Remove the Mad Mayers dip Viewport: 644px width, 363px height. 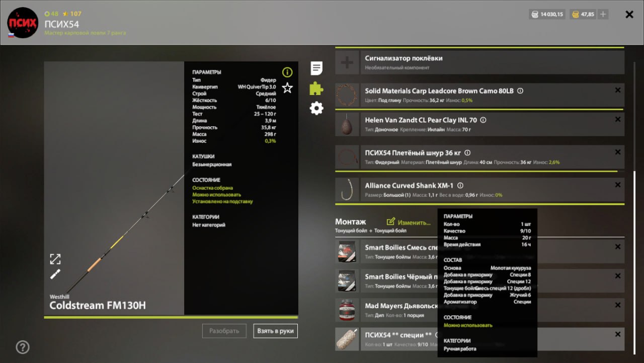(618, 305)
